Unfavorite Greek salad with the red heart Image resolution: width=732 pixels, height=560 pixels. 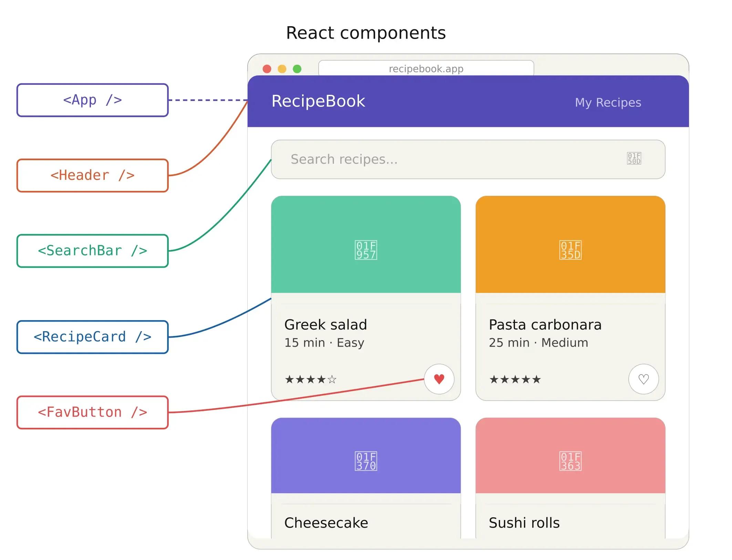pos(439,379)
